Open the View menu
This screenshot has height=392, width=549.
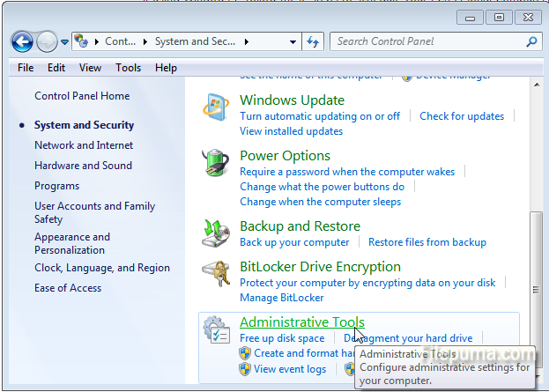pos(90,68)
